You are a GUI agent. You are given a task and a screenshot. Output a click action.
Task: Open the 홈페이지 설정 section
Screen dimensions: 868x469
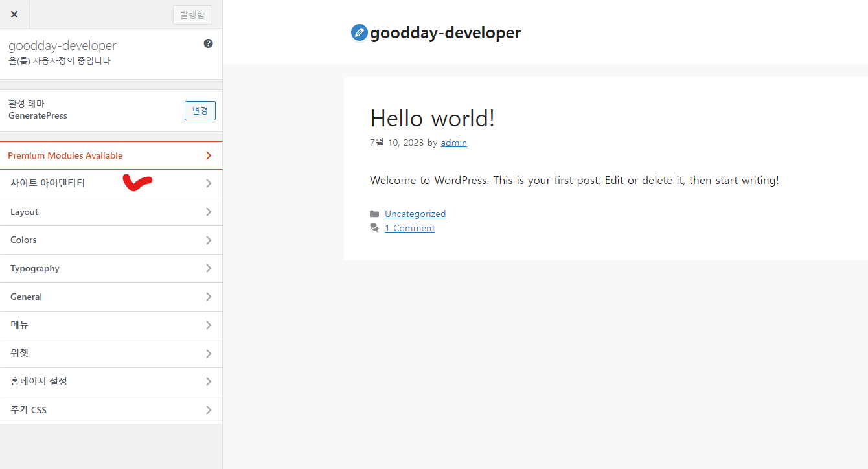pyautogui.click(x=111, y=382)
